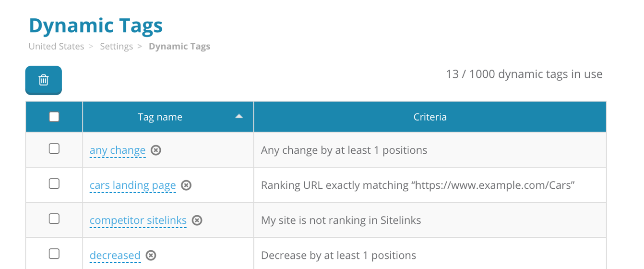
Task: Click the Tag name sort arrow
Action: (239, 117)
